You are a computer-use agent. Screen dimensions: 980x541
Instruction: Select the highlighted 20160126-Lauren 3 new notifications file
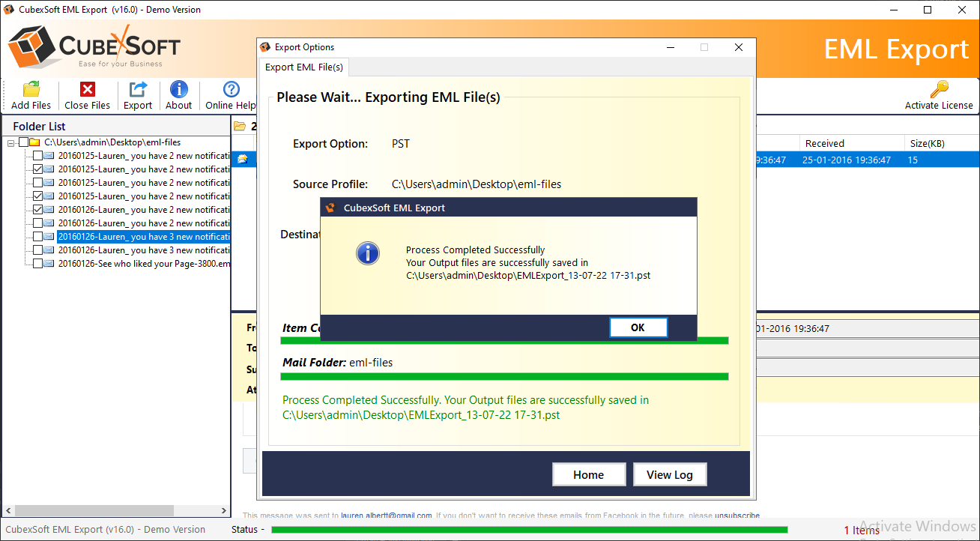pyautogui.click(x=144, y=237)
